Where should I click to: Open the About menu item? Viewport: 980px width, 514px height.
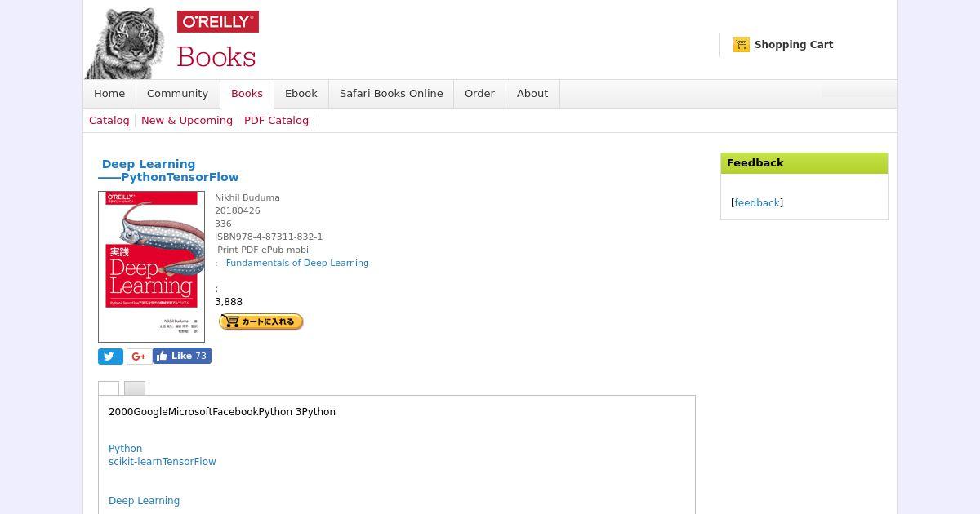pos(532,94)
